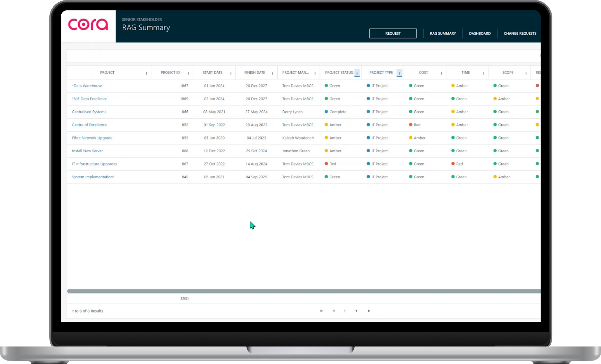The width and height of the screenshot is (601, 364).
Task: Open the START DATE column menu icon
Action: [231, 73]
